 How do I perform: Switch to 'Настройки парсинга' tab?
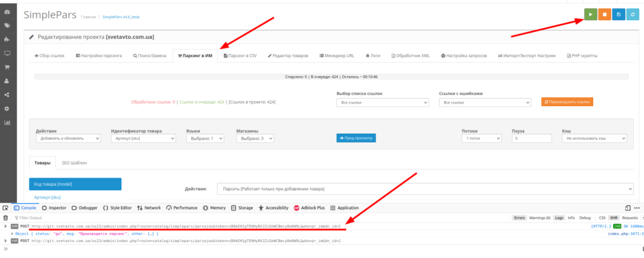coord(99,56)
